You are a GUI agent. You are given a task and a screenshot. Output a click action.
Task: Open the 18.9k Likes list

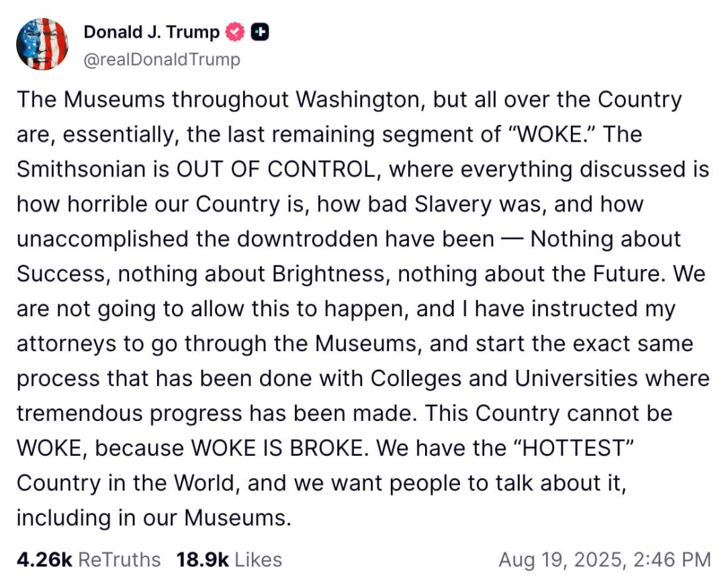click(x=202, y=560)
